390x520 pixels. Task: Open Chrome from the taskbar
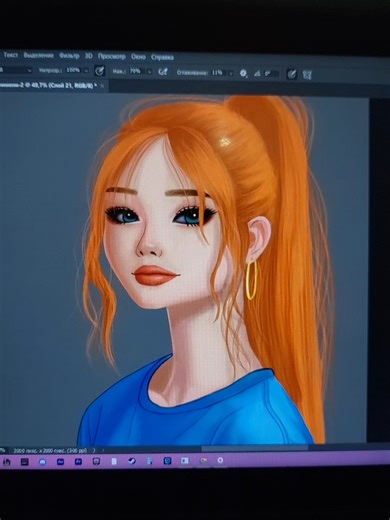click(x=203, y=461)
